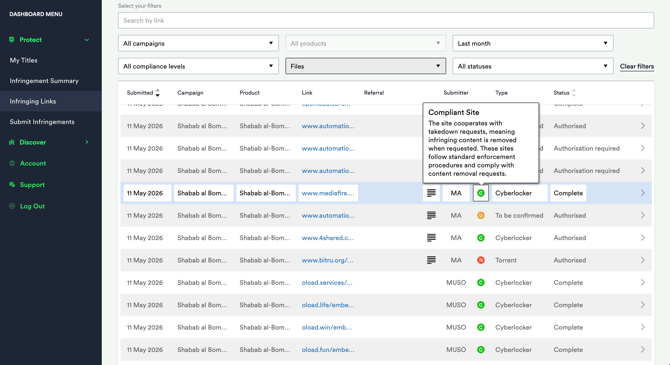The height and width of the screenshot is (365, 670).
Task: Click green compliance icon in oload.win row
Action: pyautogui.click(x=481, y=327)
